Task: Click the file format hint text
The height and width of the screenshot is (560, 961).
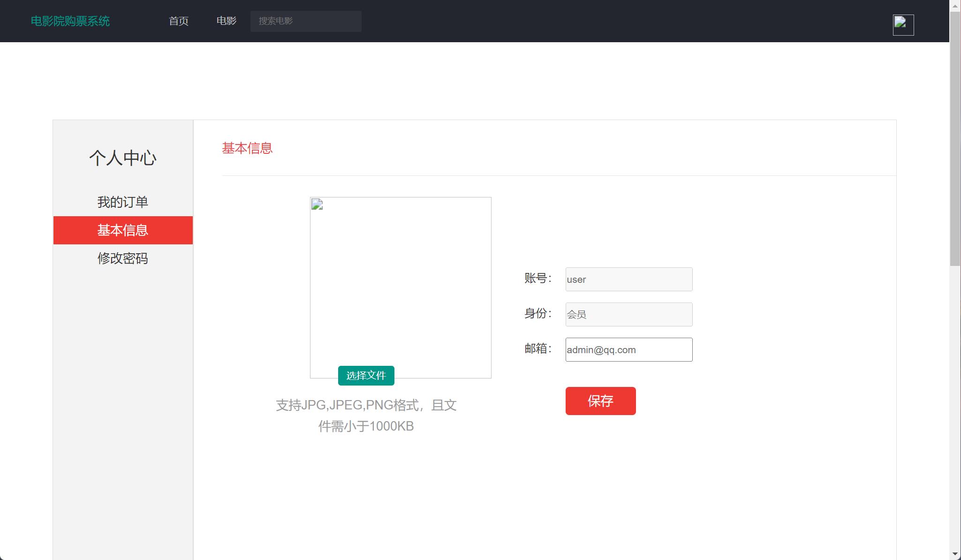Action: click(366, 416)
